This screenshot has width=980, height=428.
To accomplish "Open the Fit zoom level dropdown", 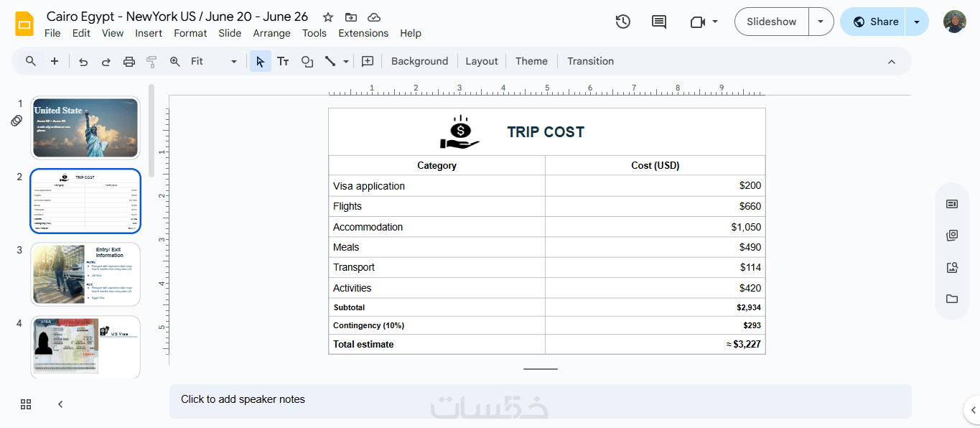I will 213,62.
